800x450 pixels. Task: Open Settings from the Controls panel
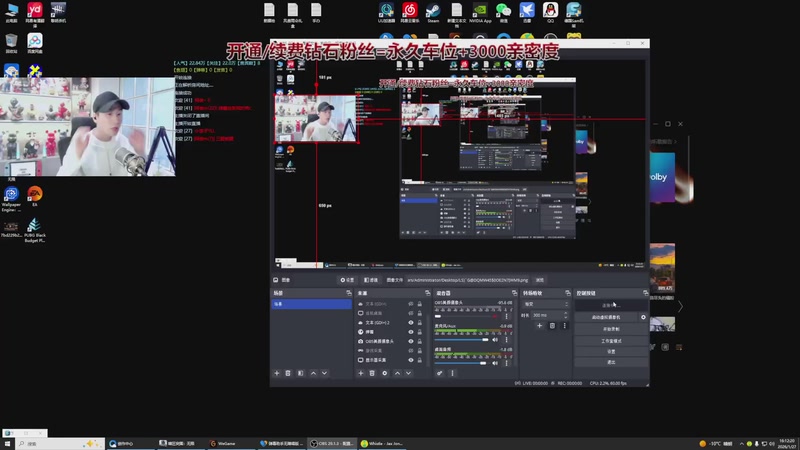[611, 352]
